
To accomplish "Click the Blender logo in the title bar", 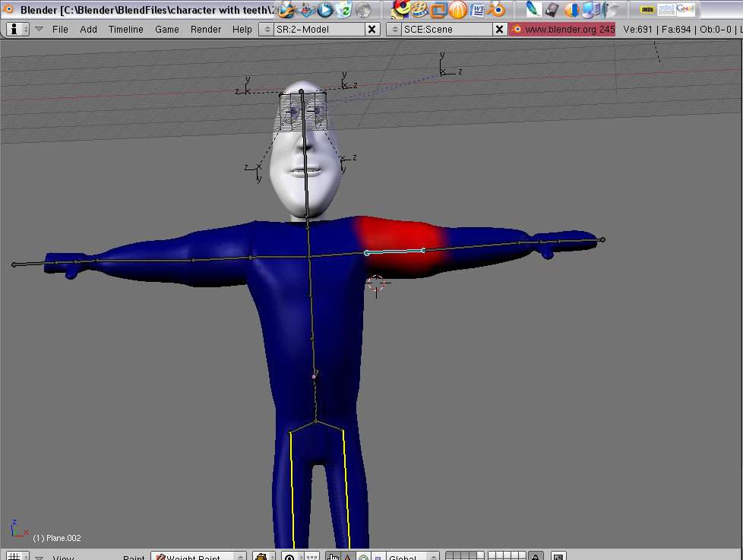I will coord(8,9).
